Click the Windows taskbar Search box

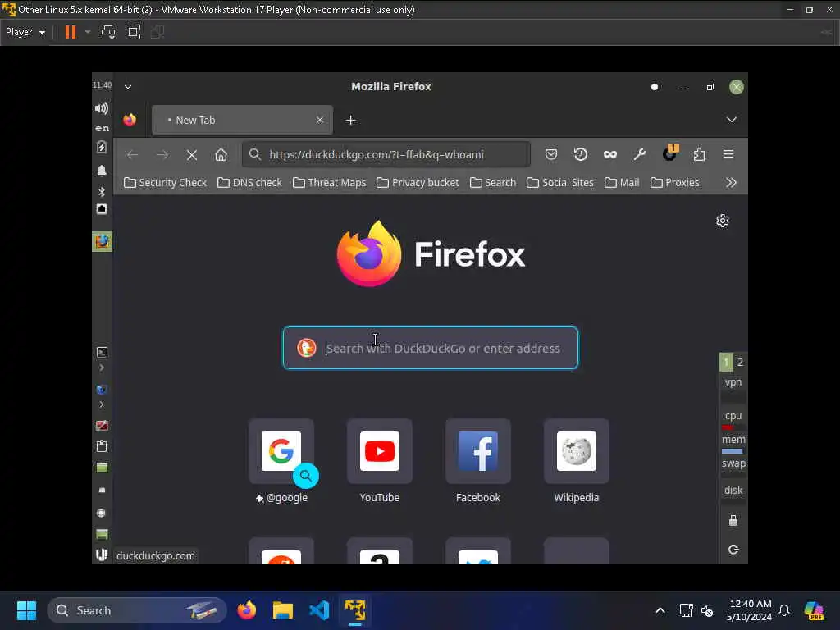click(137, 610)
